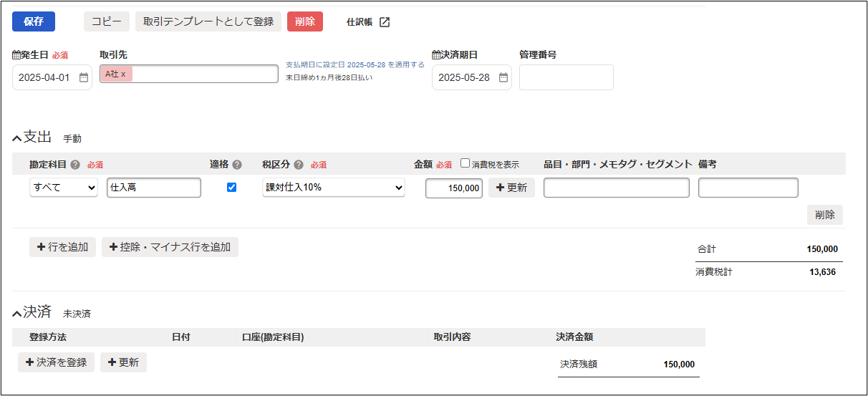Open calendar picker in 決済期日 field
Viewport: 868px width, 396px height.
coord(503,77)
